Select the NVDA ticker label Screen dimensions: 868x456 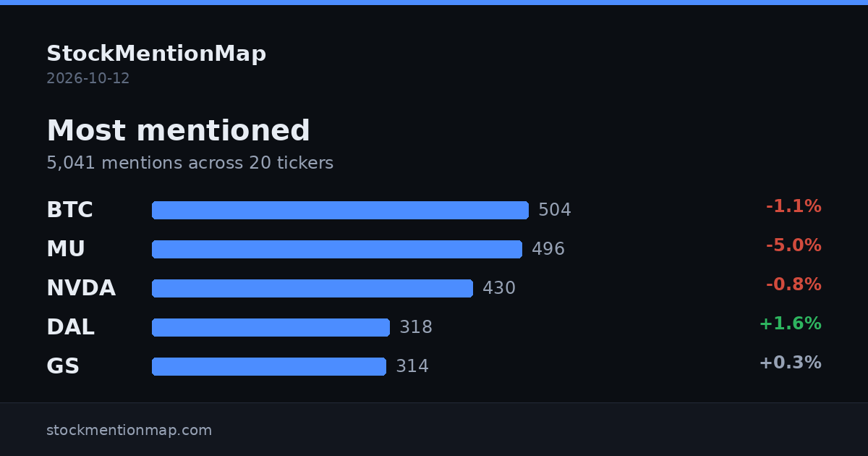(81, 288)
